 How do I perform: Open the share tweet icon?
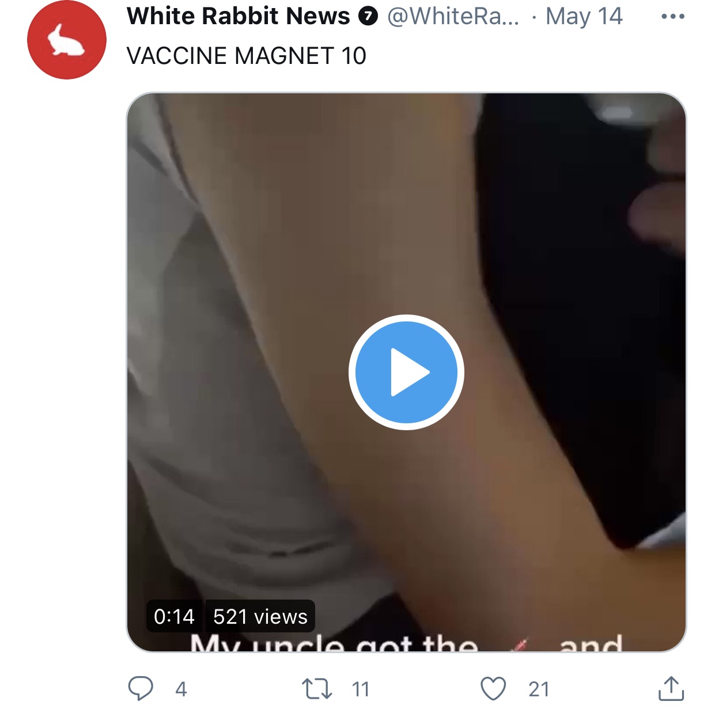point(671,689)
